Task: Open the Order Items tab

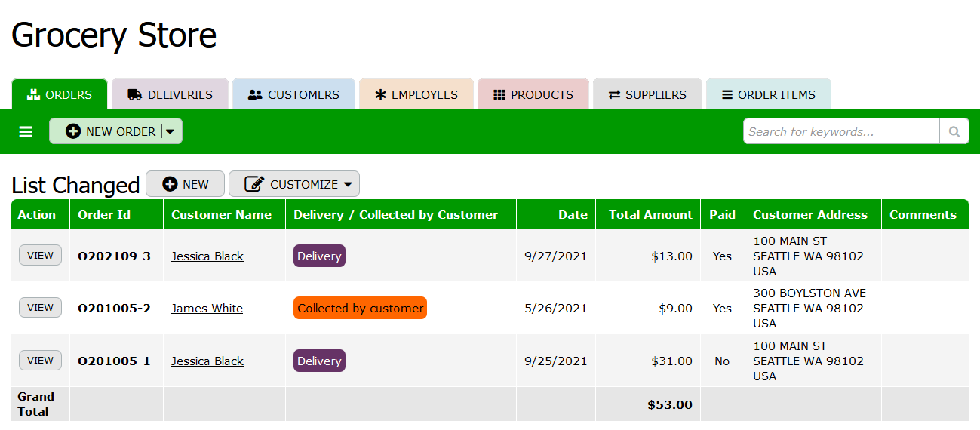Action: 768,95
